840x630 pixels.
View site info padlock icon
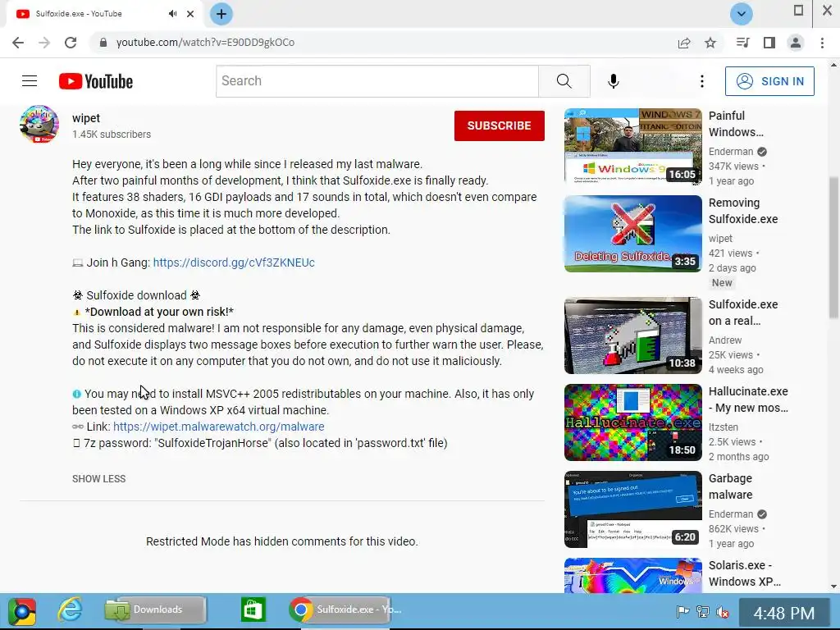(103, 43)
